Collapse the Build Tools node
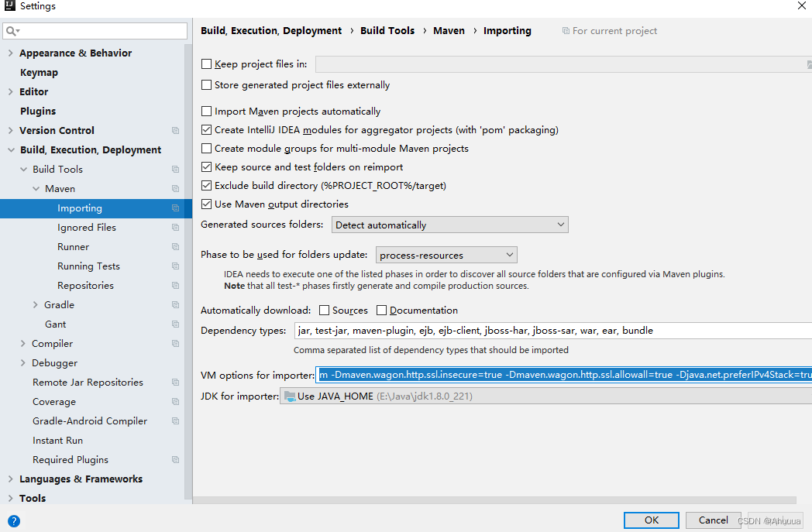812x532 pixels. coord(23,170)
